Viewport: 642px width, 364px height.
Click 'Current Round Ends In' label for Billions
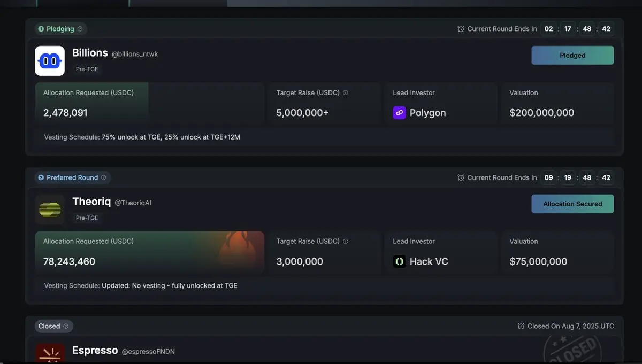(x=502, y=29)
